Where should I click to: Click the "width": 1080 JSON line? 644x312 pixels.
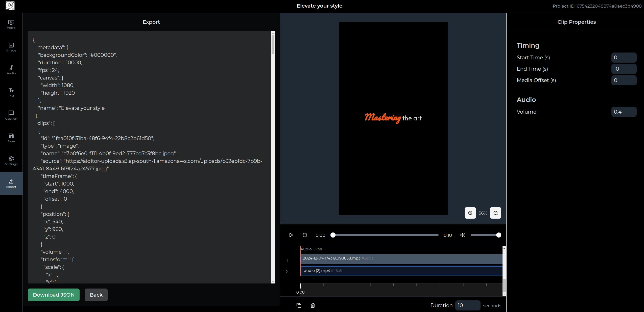tap(58, 85)
